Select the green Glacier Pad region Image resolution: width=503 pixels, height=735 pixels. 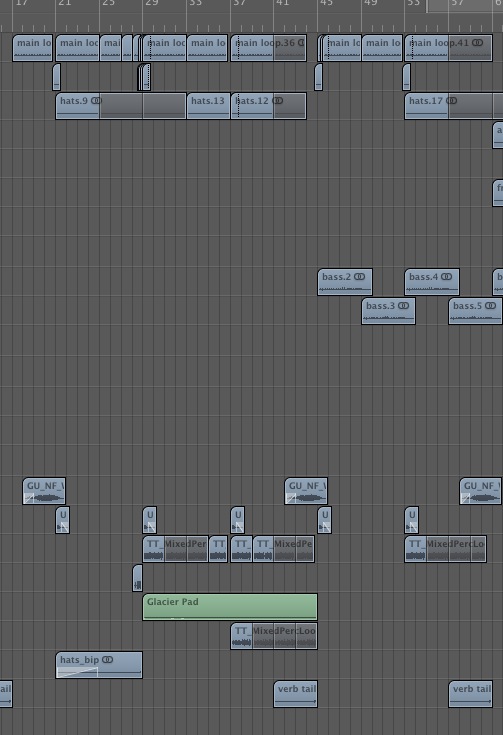[x=230, y=607]
